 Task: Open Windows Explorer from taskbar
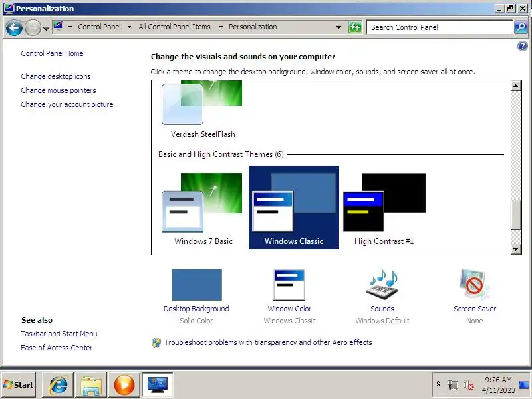(91, 385)
